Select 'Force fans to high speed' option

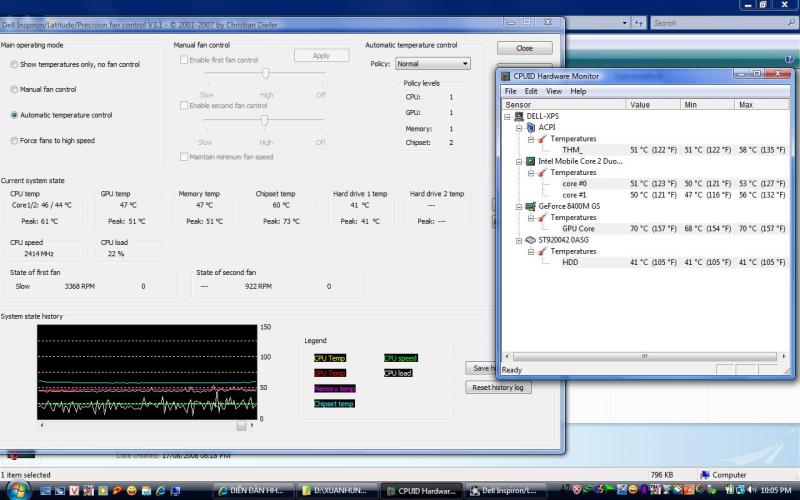(x=14, y=141)
